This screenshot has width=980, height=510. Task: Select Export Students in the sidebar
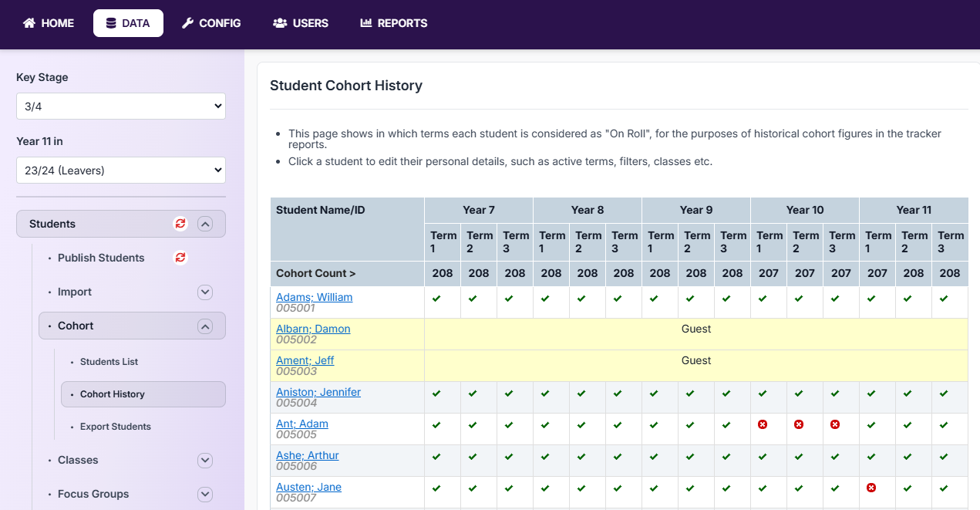point(115,427)
